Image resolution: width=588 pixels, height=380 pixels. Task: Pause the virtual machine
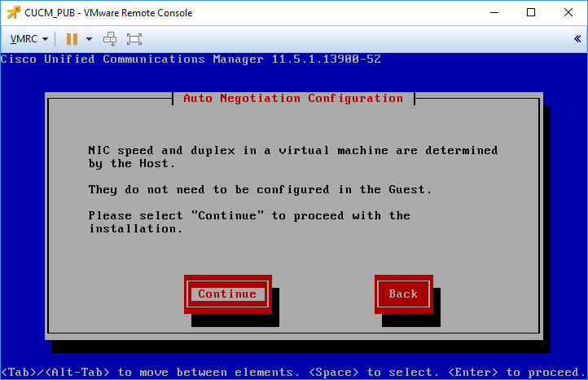72,39
